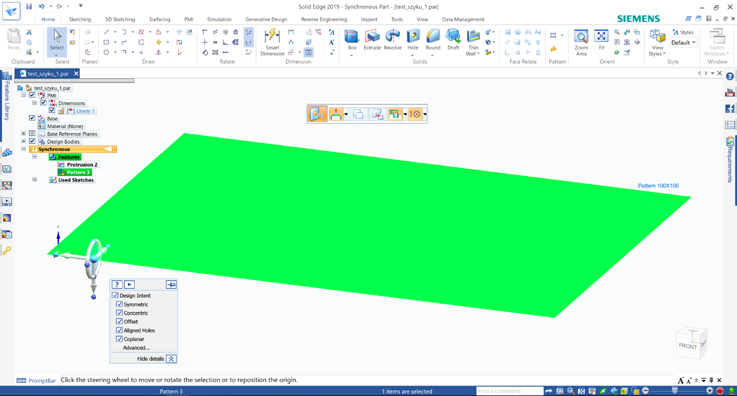This screenshot has height=396, width=737.
Task: Expand the Base Reference Planes node
Action: click(x=23, y=134)
